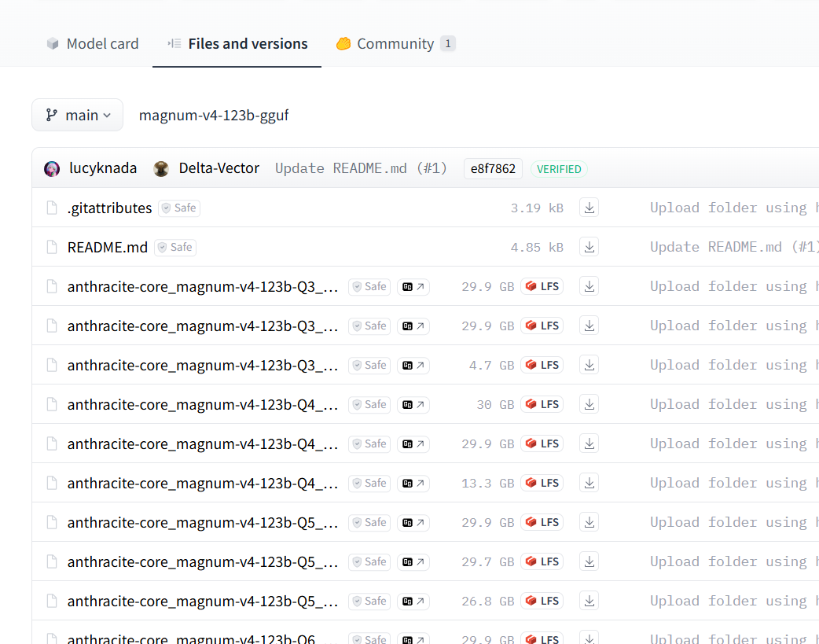Open Delta-Vector's avatar image
This screenshot has height=644, width=819.
(161, 169)
